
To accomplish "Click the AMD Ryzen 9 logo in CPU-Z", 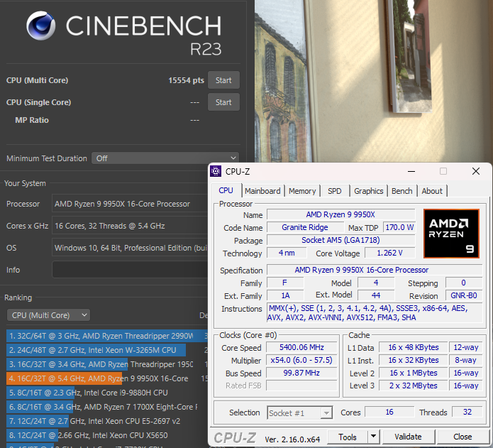I will tap(451, 234).
